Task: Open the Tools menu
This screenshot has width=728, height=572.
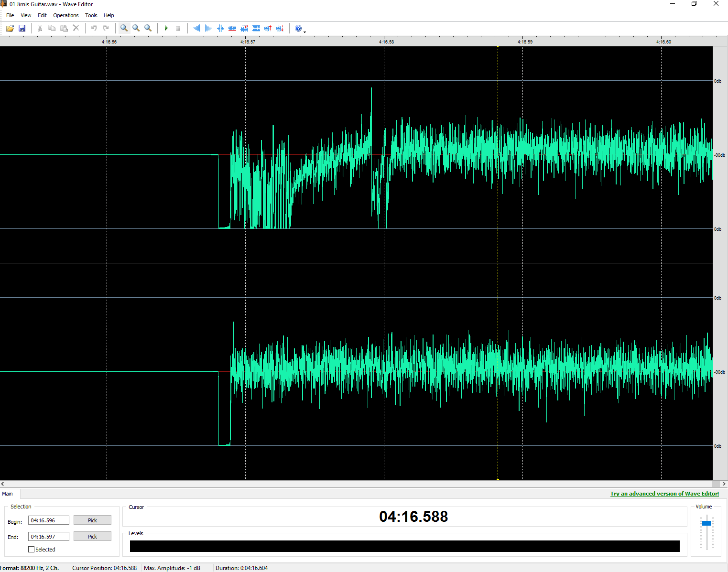Action: coord(91,15)
